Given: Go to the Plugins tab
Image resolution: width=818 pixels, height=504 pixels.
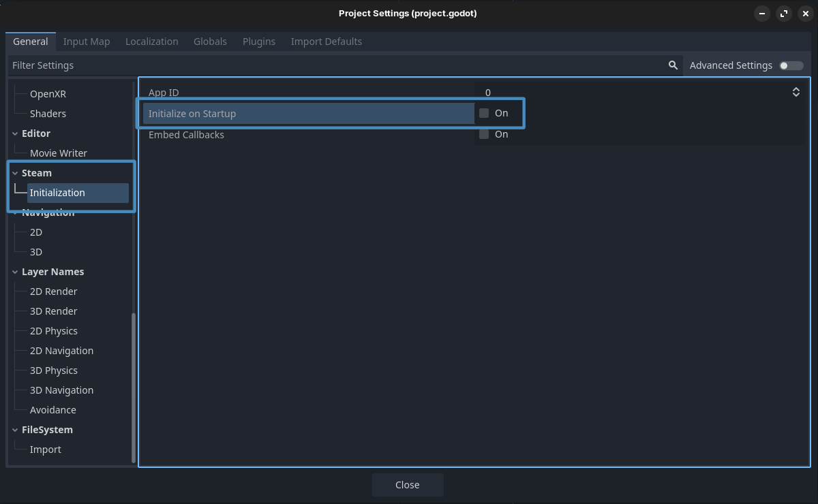Looking at the screenshot, I should point(259,42).
